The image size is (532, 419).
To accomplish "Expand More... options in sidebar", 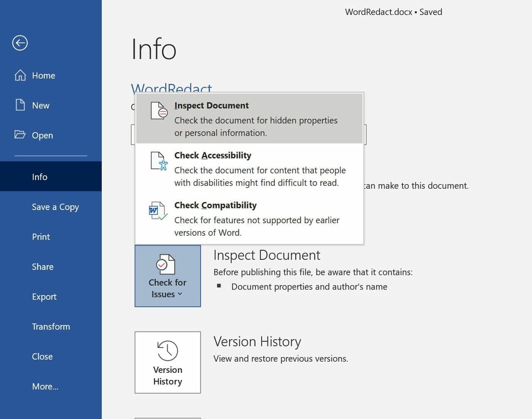I will click(x=45, y=387).
